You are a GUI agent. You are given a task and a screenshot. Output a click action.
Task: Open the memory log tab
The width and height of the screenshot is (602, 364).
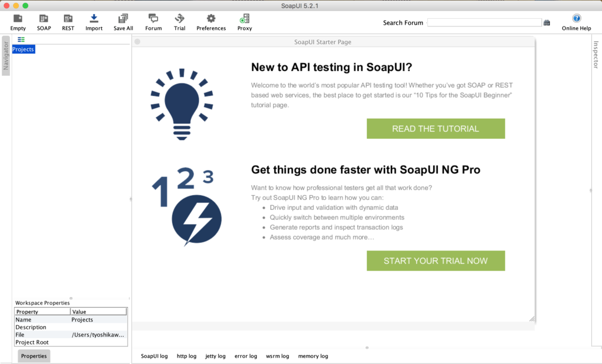point(313,356)
